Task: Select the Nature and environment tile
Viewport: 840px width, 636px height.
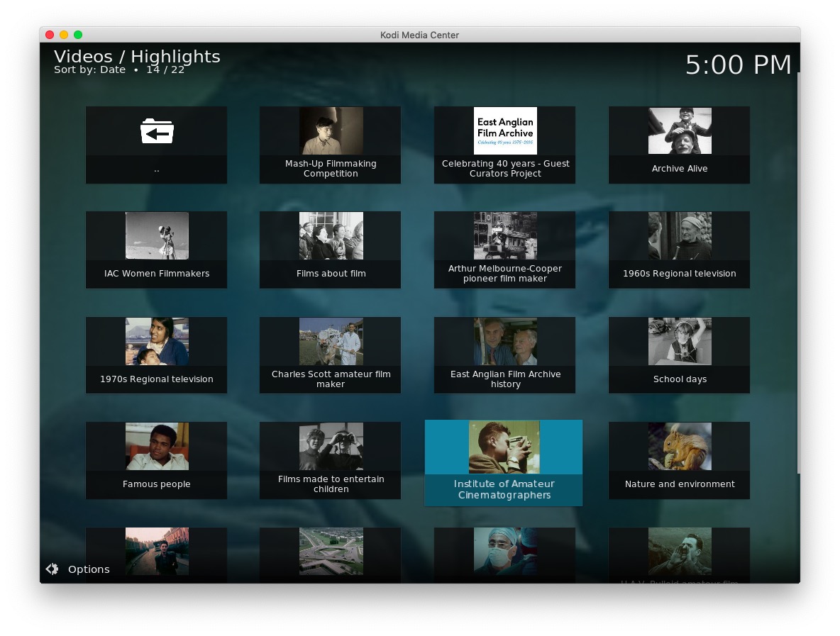Action: (x=679, y=460)
